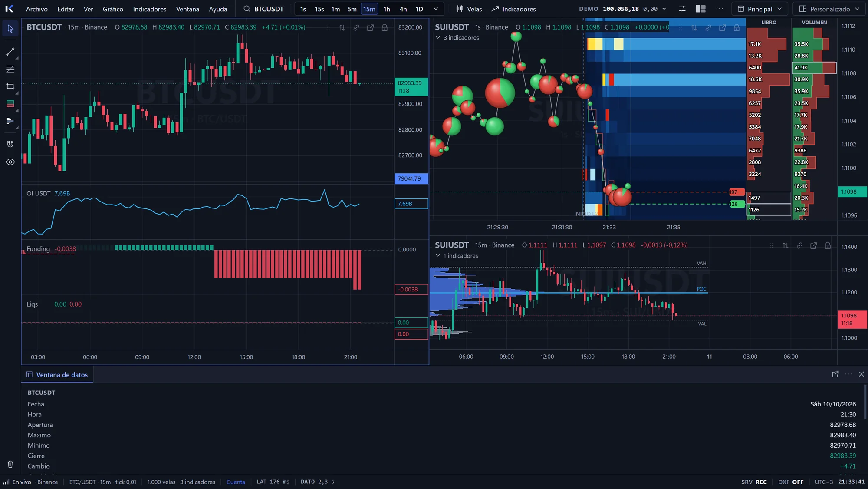Select the Ventana de datos tab
This screenshot has height=489, width=868.
[57, 374]
